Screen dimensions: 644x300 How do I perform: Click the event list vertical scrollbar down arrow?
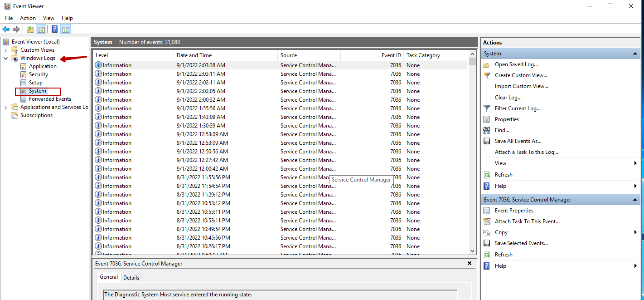pos(472,251)
